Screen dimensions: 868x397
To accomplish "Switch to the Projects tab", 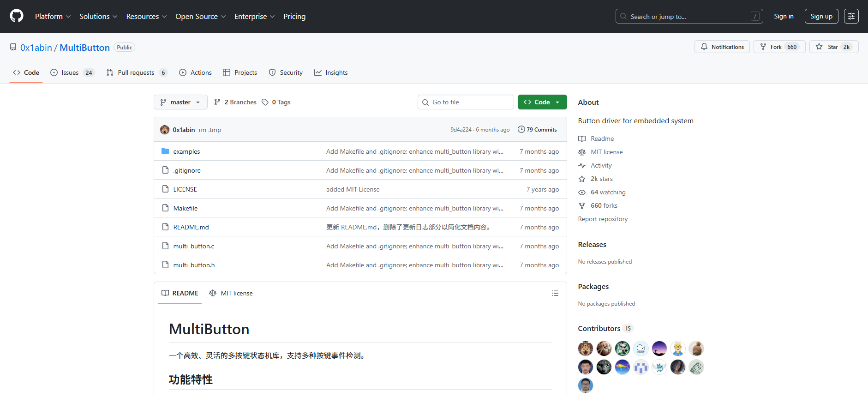I will (240, 72).
